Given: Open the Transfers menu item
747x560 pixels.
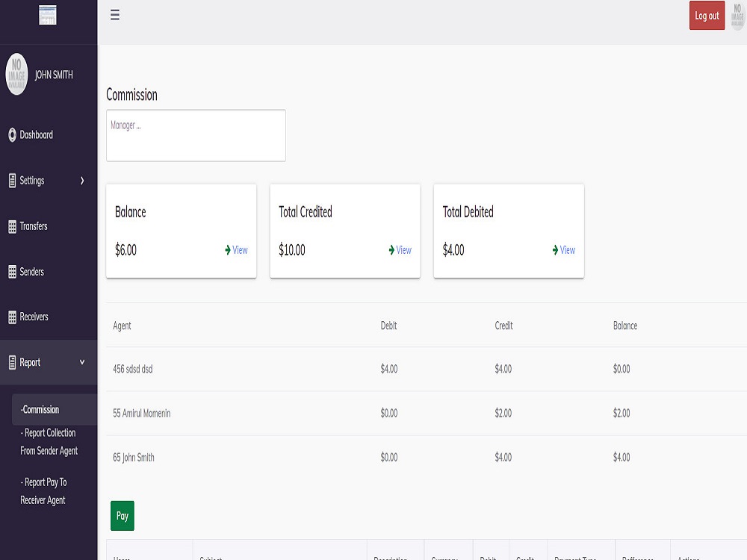Looking at the screenshot, I should tap(49, 226).
